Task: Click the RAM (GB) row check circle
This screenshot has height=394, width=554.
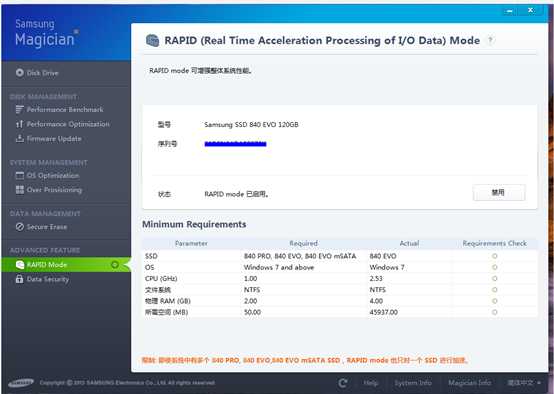Action: point(495,301)
